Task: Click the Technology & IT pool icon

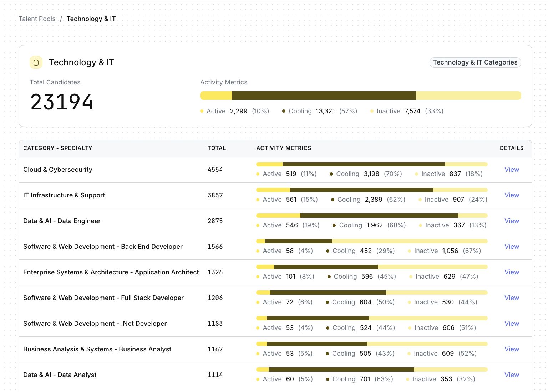Action: [36, 63]
